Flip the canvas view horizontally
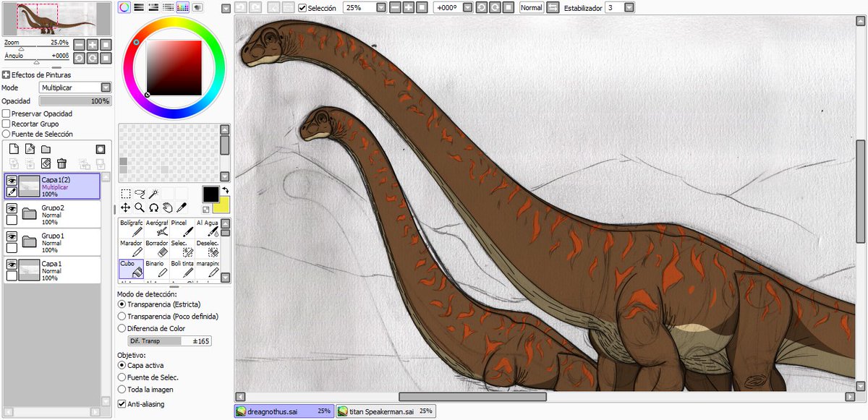The height and width of the screenshot is (420, 868). [x=553, y=7]
